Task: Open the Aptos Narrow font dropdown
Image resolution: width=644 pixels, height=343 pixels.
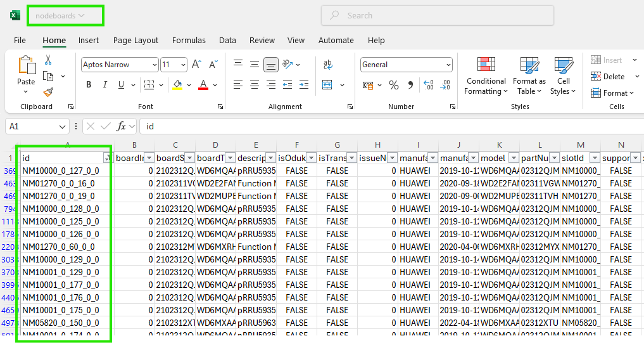Action: click(155, 65)
